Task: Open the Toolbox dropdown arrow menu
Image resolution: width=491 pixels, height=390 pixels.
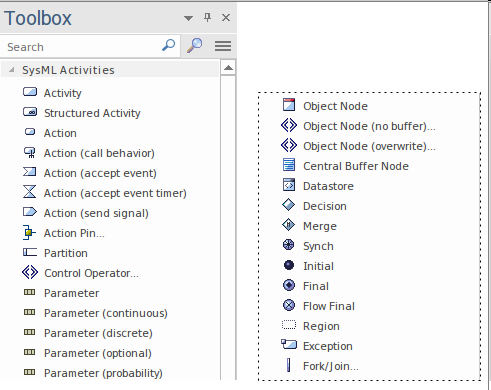Action: (x=188, y=18)
